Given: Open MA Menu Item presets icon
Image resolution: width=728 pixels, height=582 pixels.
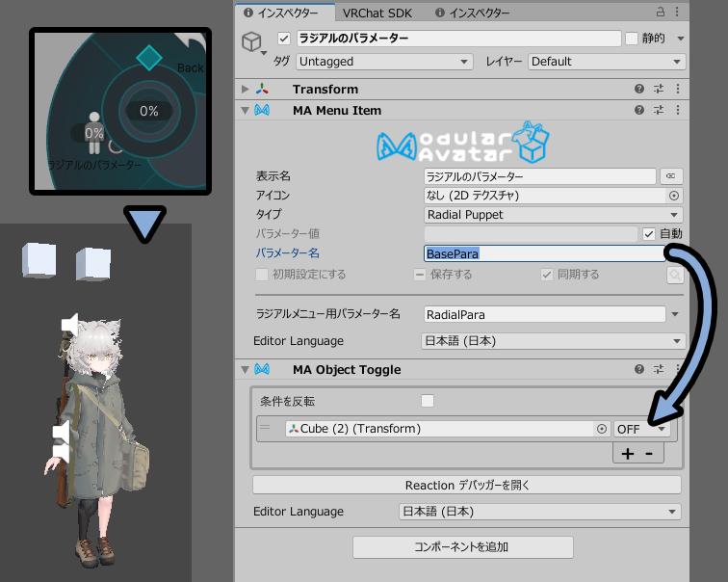Looking at the screenshot, I should [x=659, y=110].
